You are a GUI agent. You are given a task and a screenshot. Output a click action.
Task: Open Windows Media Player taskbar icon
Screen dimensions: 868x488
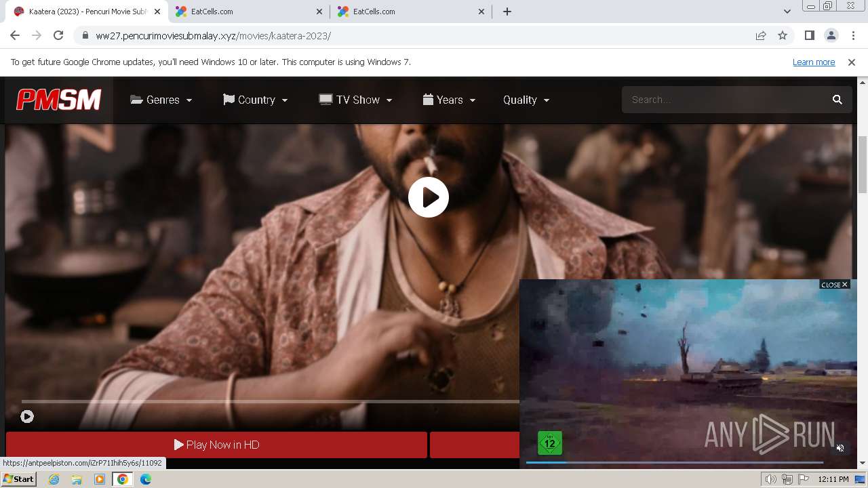[100, 479]
